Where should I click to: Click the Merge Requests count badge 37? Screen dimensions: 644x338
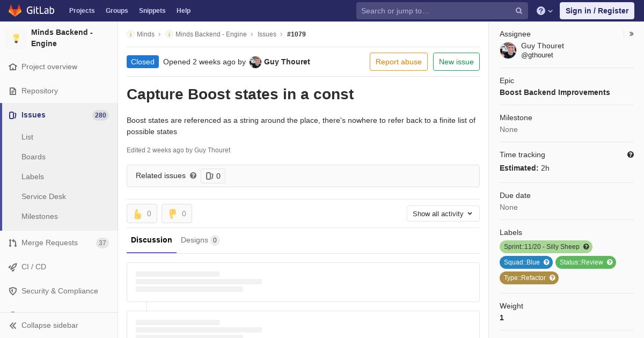click(x=103, y=243)
